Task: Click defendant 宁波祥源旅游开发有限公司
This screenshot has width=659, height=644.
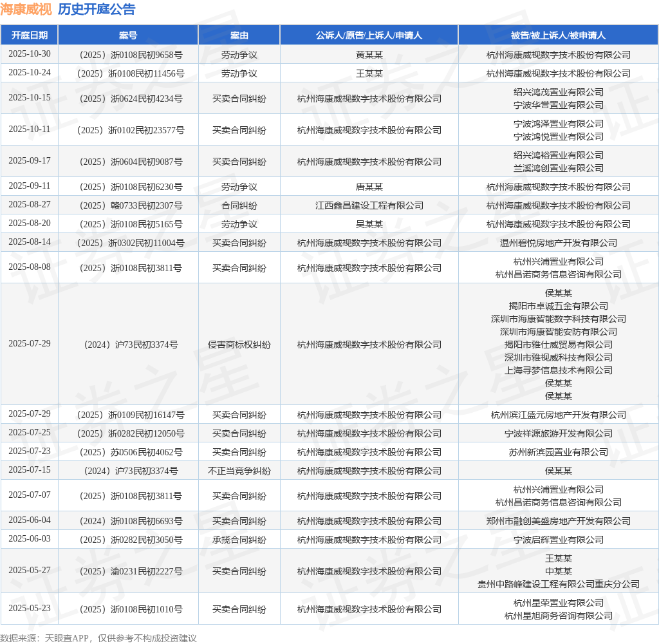Action: [558, 433]
